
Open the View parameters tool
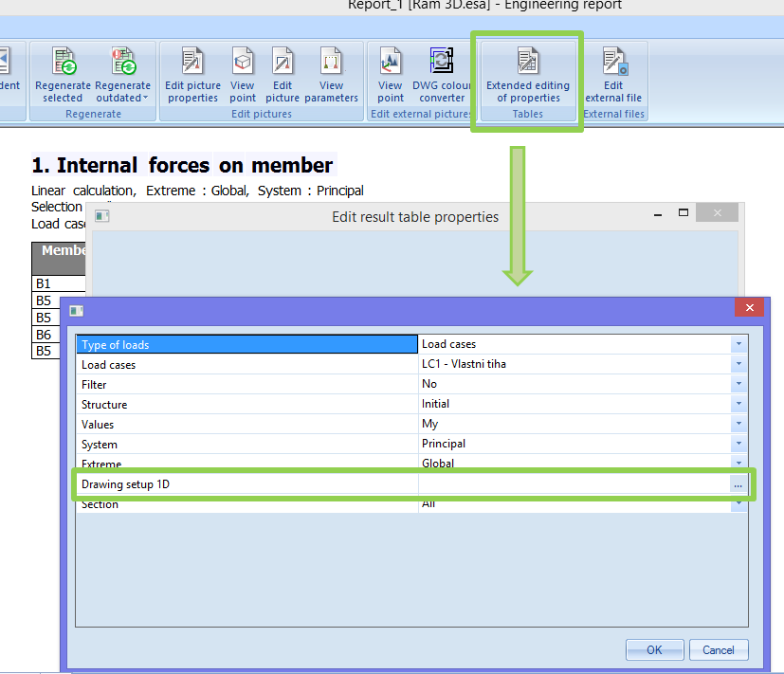point(332,64)
